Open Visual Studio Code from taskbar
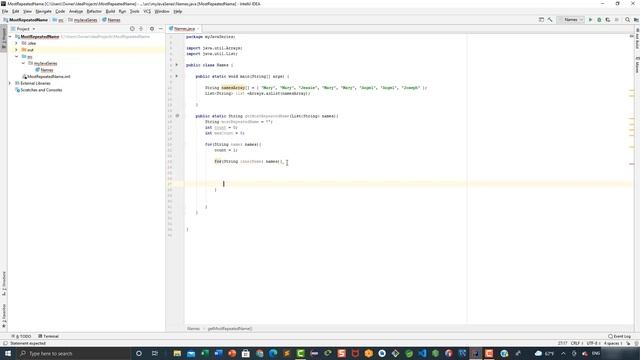 422,353
